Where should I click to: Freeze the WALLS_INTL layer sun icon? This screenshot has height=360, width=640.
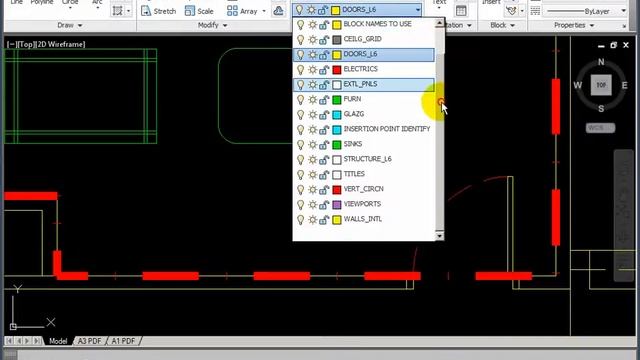point(312,220)
